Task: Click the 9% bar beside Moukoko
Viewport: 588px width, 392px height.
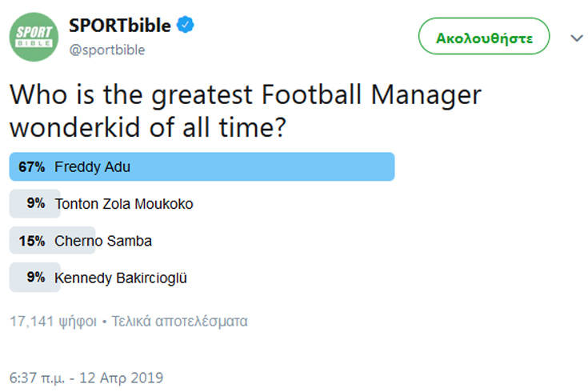Action: [34, 204]
